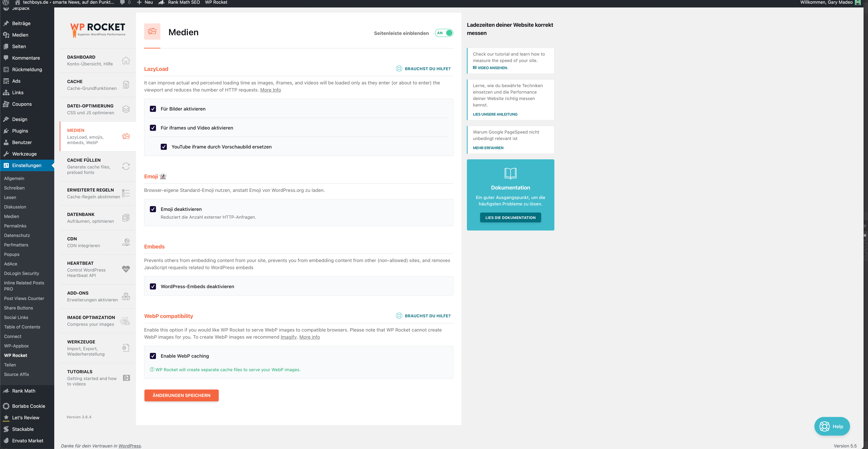This screenshot has width=868, height=449.
Task: Open Datenschutz settings submenu
Action: (17, 235)
